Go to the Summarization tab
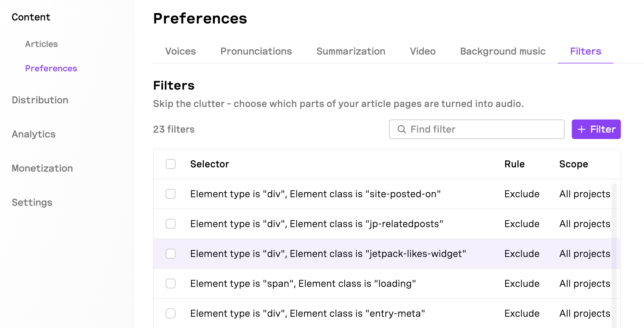This screenshot has height=328, width=644. (x=351, y=51)
